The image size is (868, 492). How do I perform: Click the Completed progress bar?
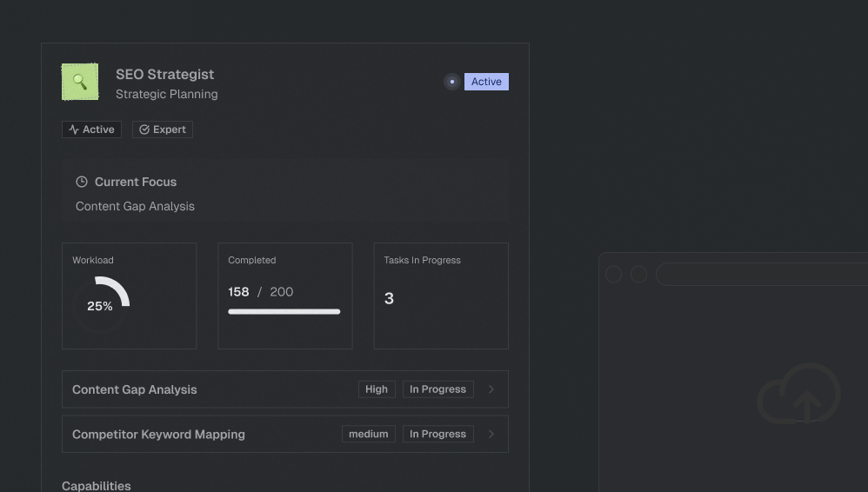(x=284, y=311)
